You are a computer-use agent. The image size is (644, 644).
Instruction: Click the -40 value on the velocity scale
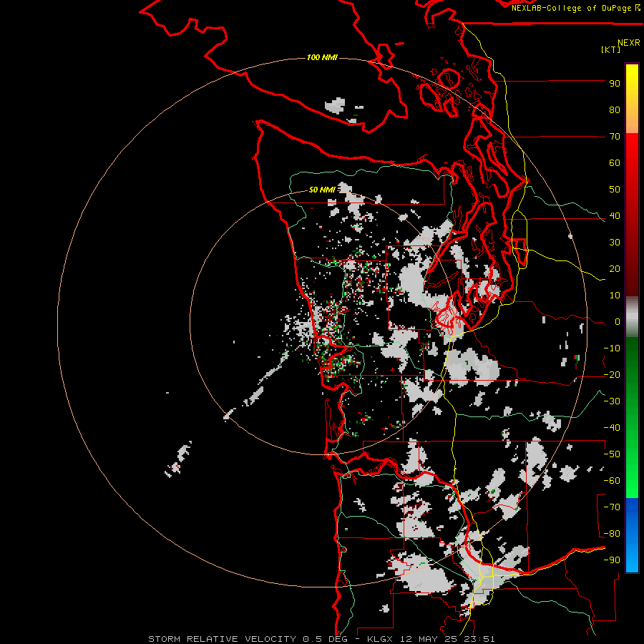pos(612,428)
